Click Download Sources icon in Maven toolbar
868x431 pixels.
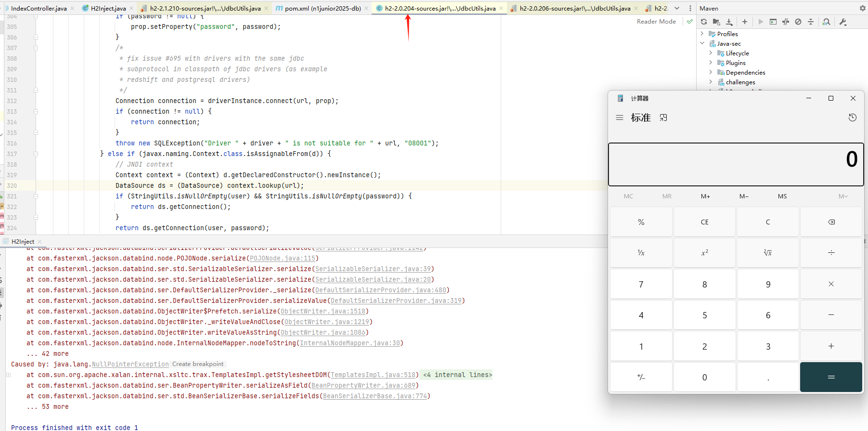click(729, 22)
